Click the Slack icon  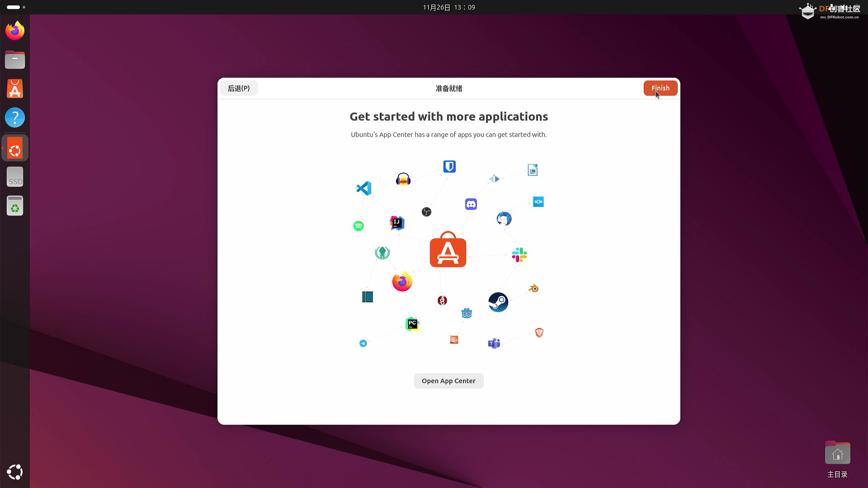519,255
